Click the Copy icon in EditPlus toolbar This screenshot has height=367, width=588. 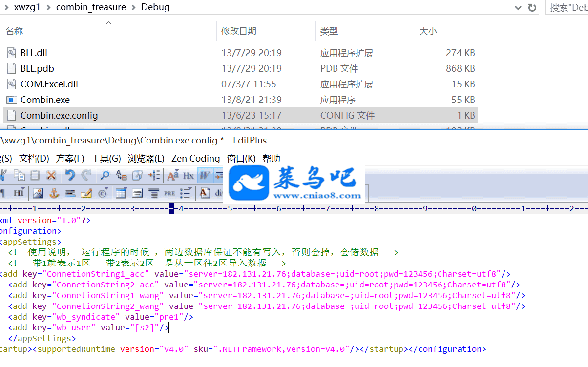(20, 175)
